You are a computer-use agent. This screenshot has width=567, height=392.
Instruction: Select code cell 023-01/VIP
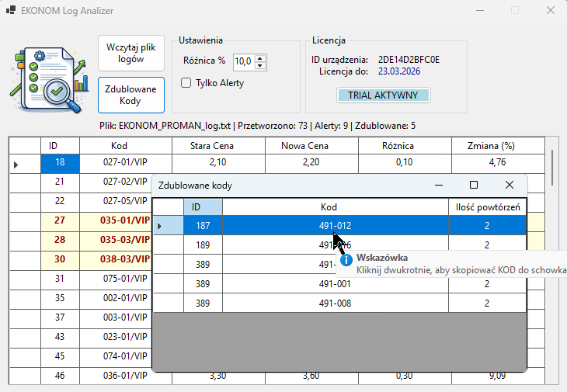[x=116, y=337]
